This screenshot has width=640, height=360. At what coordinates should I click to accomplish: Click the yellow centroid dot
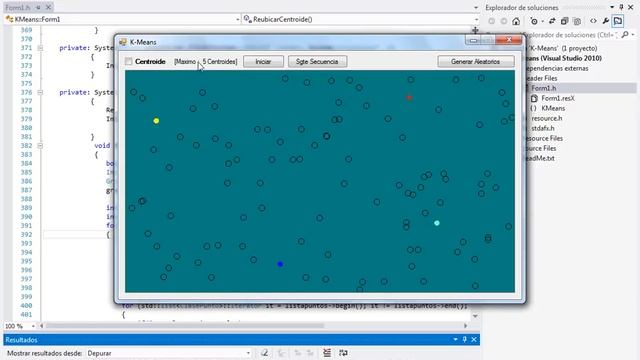tap(156, 121)
